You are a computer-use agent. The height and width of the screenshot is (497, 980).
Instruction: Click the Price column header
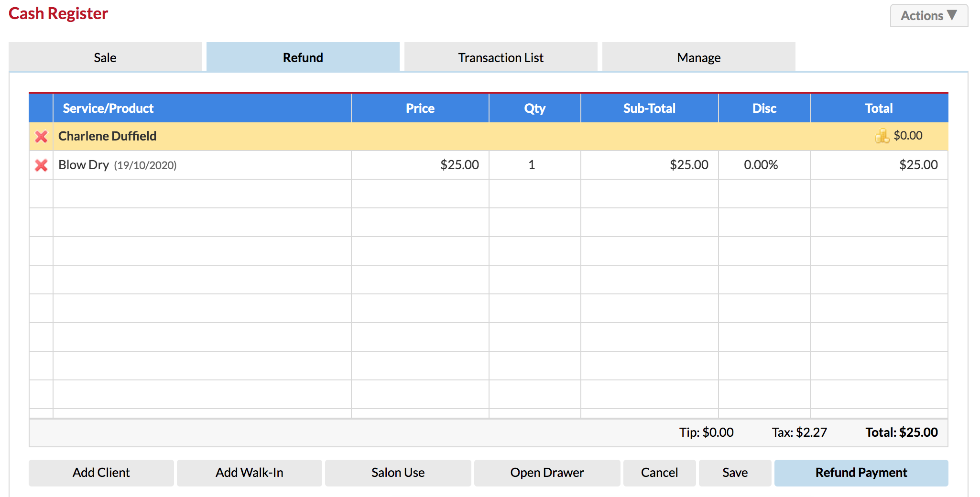click(420, 108)
